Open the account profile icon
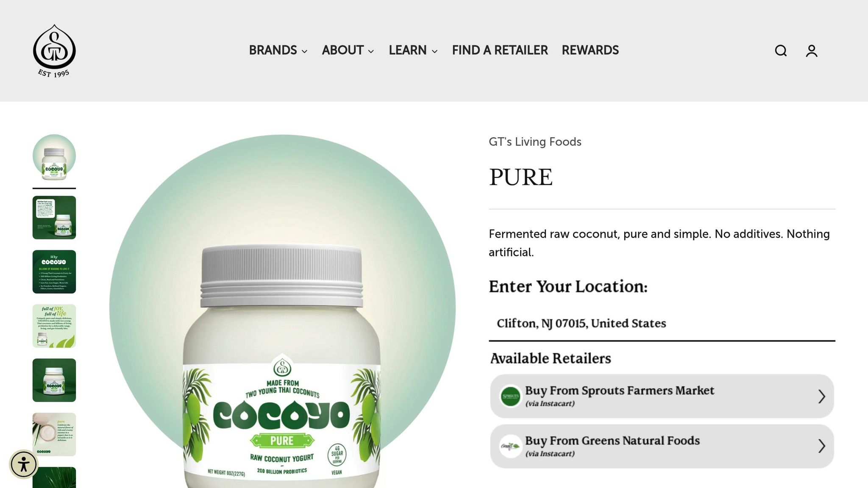This screenshot has width=868, height=488. coord(812,51)
